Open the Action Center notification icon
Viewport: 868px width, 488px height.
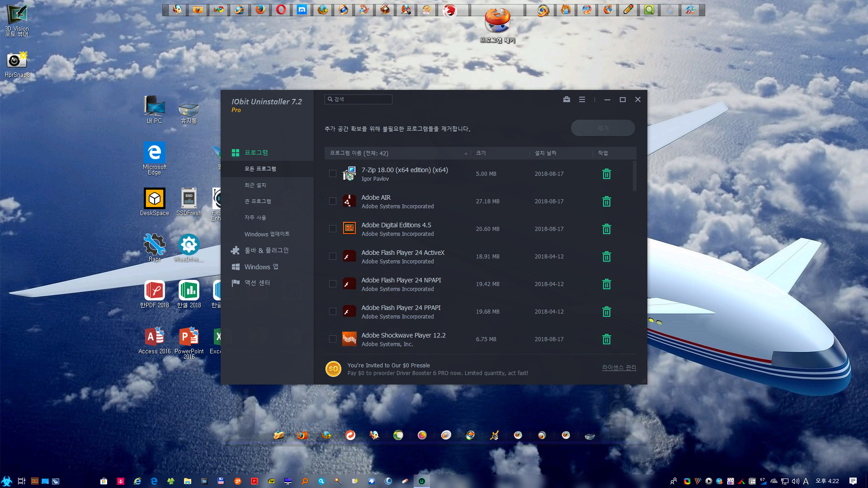tap(853, 481)
